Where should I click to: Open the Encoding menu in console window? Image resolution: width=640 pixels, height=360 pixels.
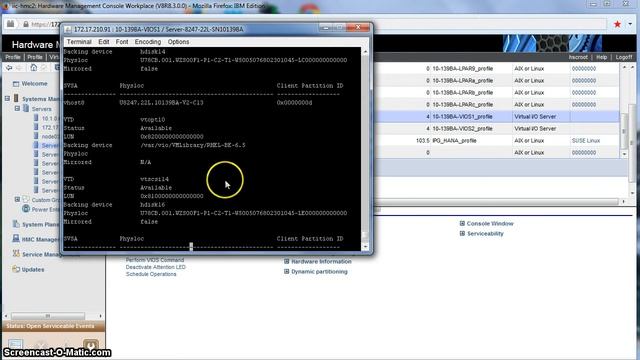(148, 42)
